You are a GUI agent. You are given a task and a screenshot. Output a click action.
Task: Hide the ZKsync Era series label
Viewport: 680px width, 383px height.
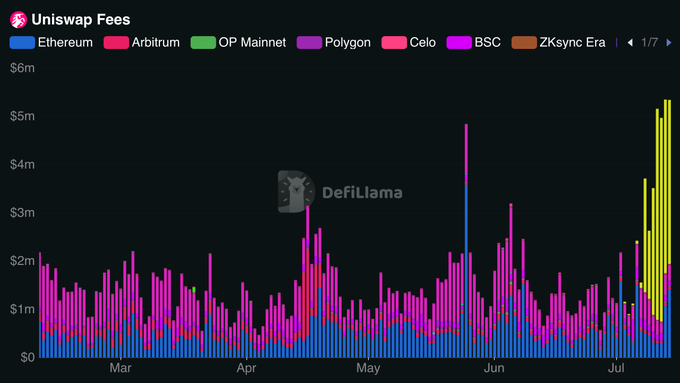coord(572,43)
